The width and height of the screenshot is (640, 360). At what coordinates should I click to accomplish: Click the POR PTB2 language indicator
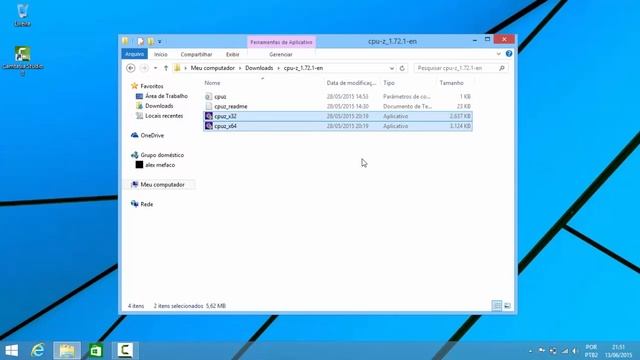[x=591, y=351]
